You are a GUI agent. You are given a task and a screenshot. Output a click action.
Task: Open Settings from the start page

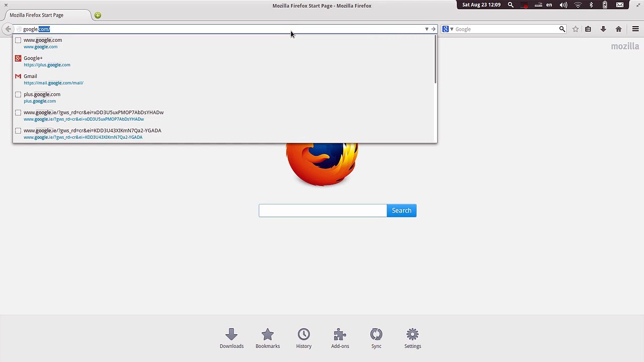point(413,338)
